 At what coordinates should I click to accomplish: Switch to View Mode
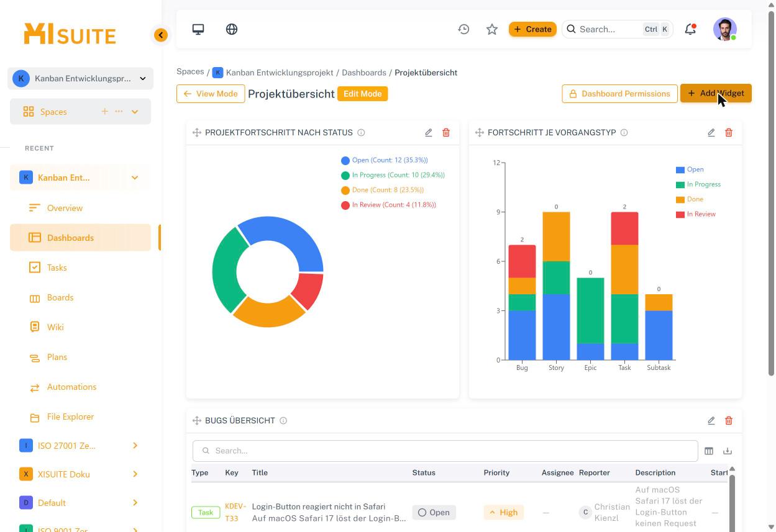(x=210, y=94)
